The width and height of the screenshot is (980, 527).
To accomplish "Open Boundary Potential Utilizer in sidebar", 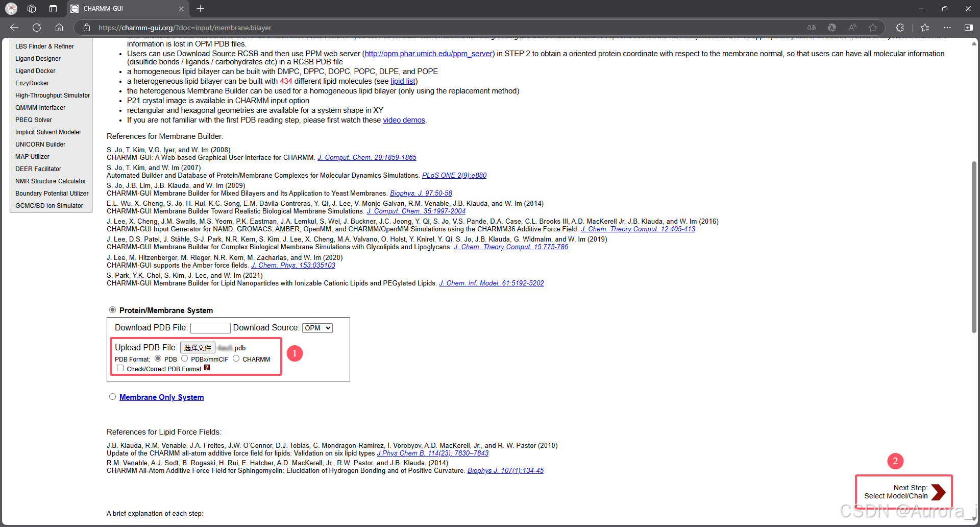I will (x=52, y=194).
